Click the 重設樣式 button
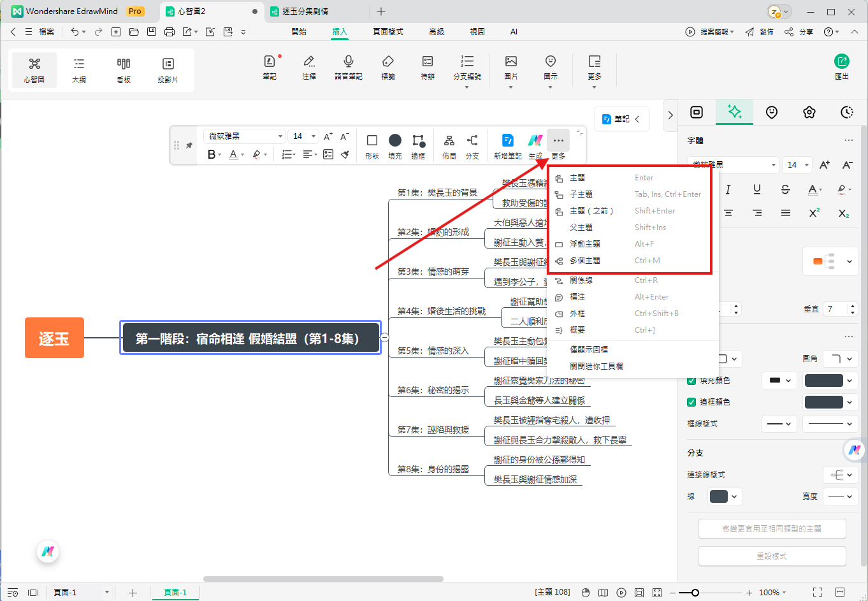Viewport: 868px width, 601px height. tap(772, 556)
